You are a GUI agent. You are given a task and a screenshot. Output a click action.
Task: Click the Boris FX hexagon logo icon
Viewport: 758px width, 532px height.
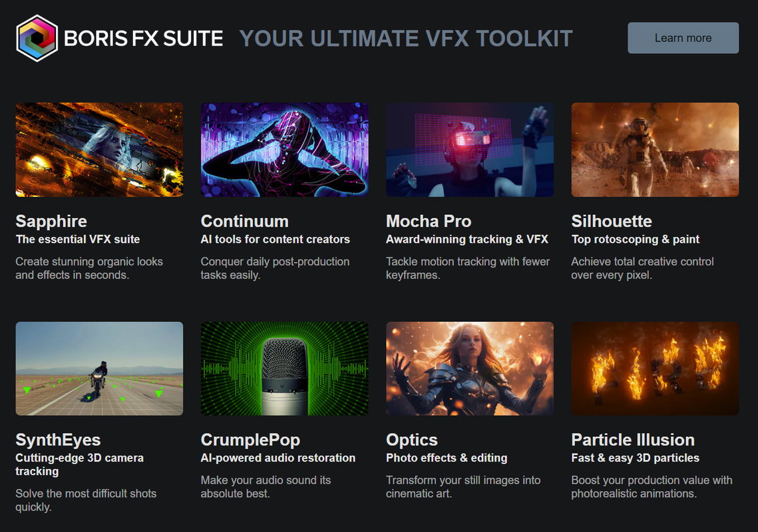(37, 38)
